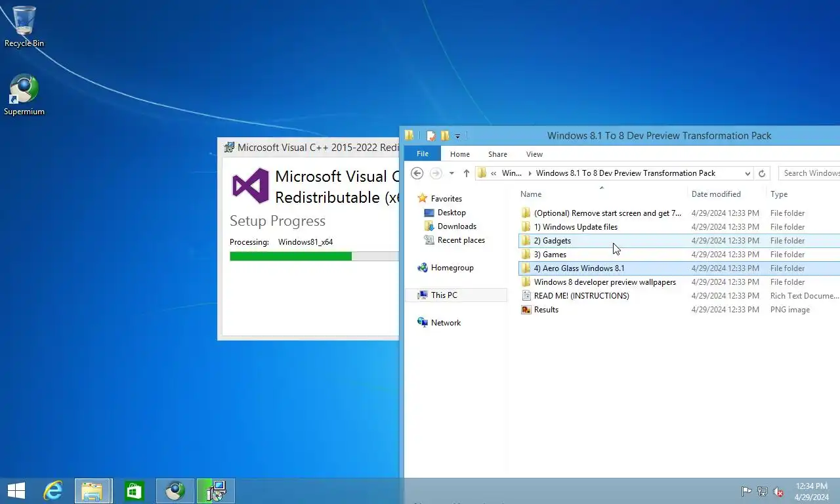840x504 pixels.
Task: Click the Visual C++ installer title bar
Action: [x=310, y=147]
